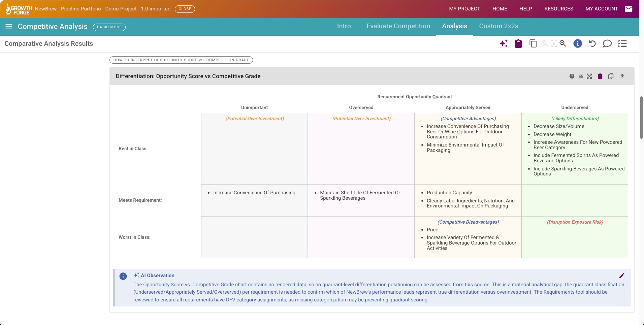The image size is (644, 325).
Task: Click the 'Meets Requirement:' row label
Action: tap(140, 200)
